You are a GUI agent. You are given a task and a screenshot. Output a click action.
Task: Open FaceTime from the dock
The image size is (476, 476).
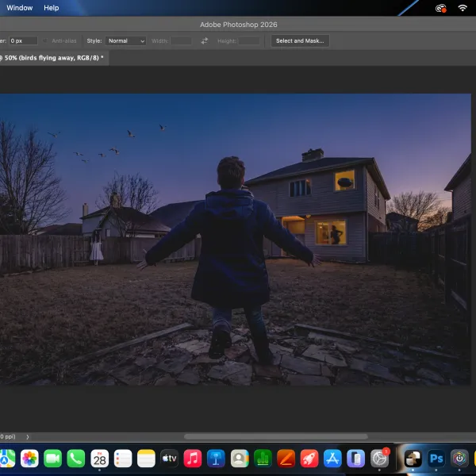click(x=53, y=458)
